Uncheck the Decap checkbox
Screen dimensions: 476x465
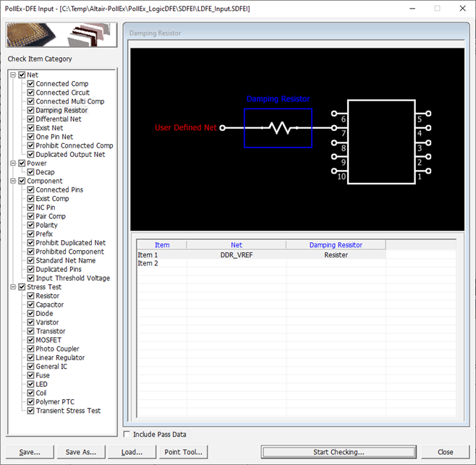pos(30,172)
